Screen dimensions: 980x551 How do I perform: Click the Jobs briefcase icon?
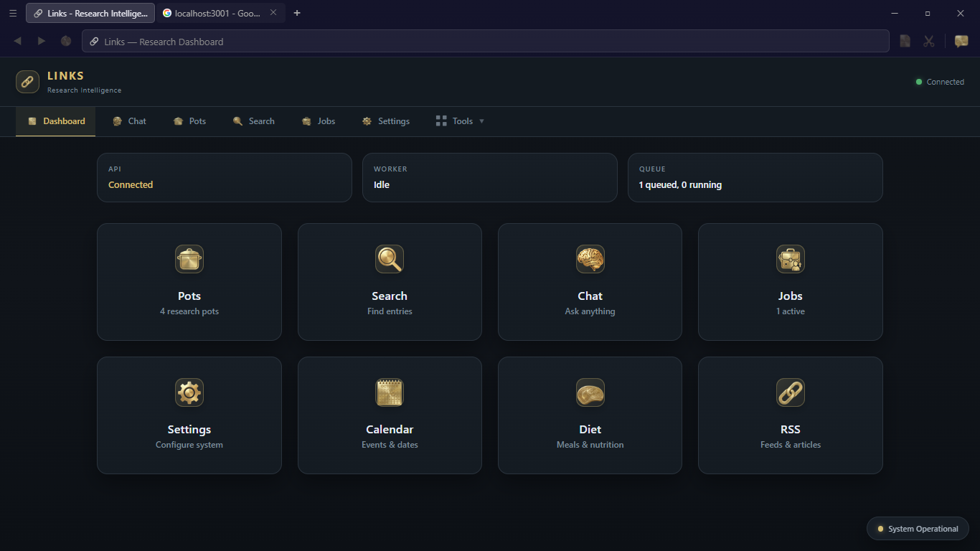(790, 259)
